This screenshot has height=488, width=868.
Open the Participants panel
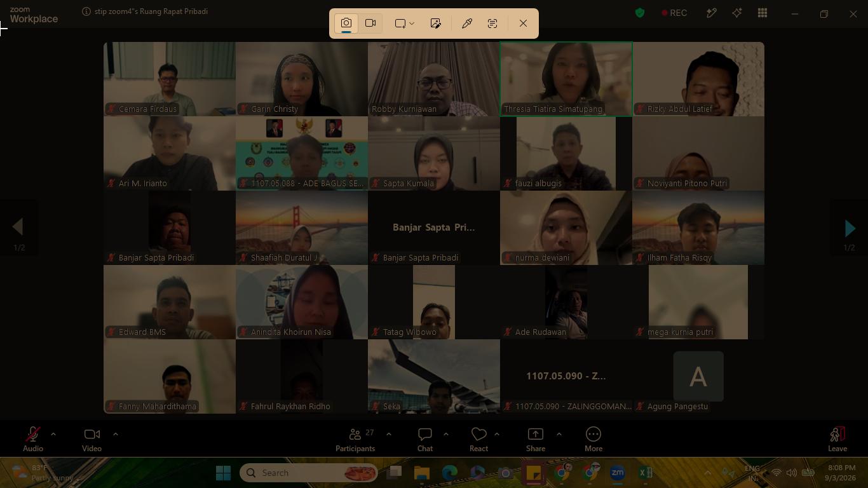(355, 439)
